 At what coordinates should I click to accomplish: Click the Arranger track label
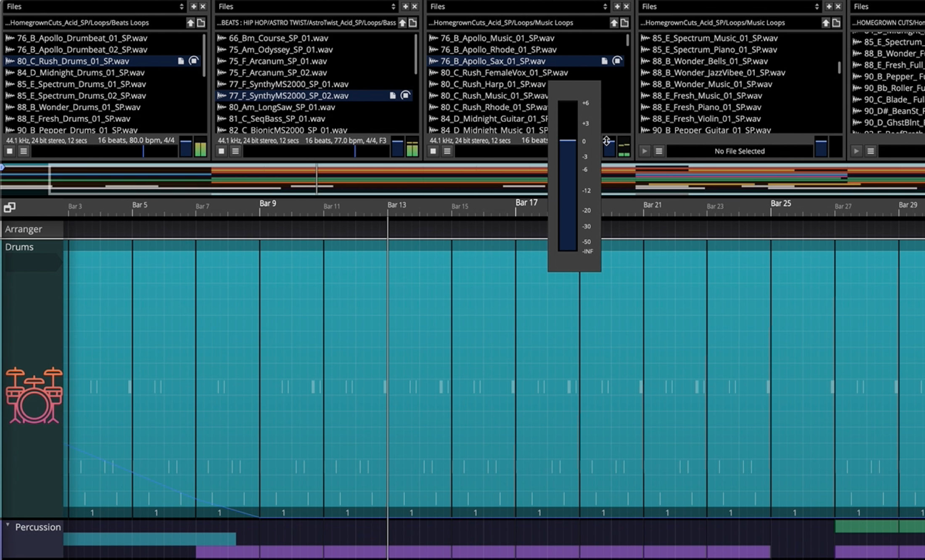[x=24, y=229]
